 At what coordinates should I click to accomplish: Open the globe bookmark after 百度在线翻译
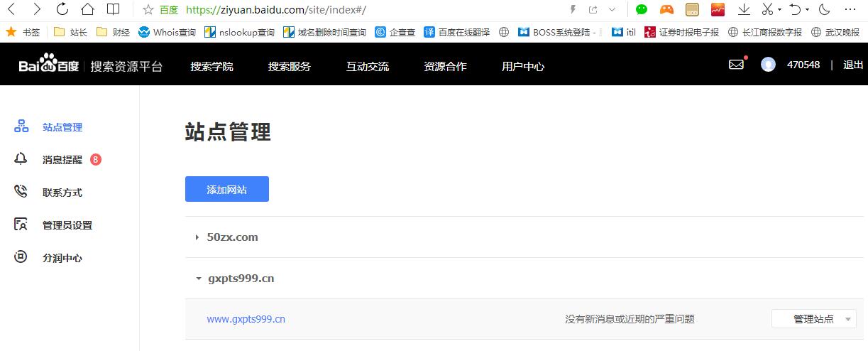pyautogui.click(x=505, y=32)
